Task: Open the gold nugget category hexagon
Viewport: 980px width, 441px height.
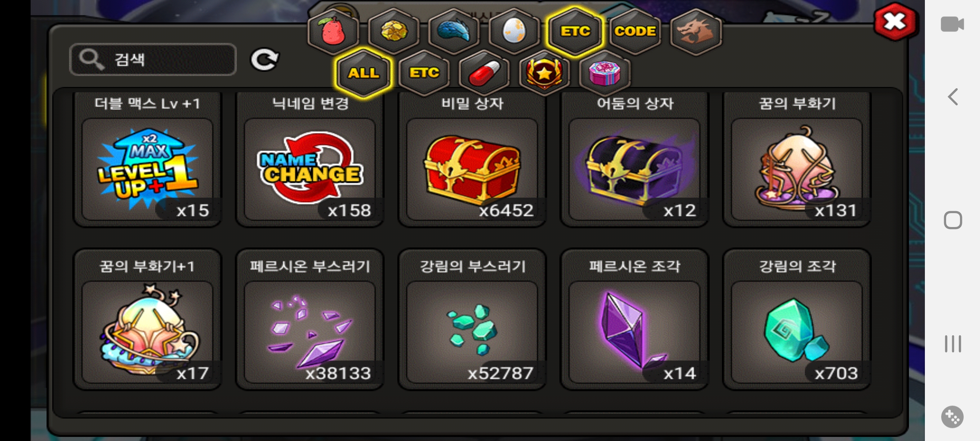Action: click(x=394, y=31)
